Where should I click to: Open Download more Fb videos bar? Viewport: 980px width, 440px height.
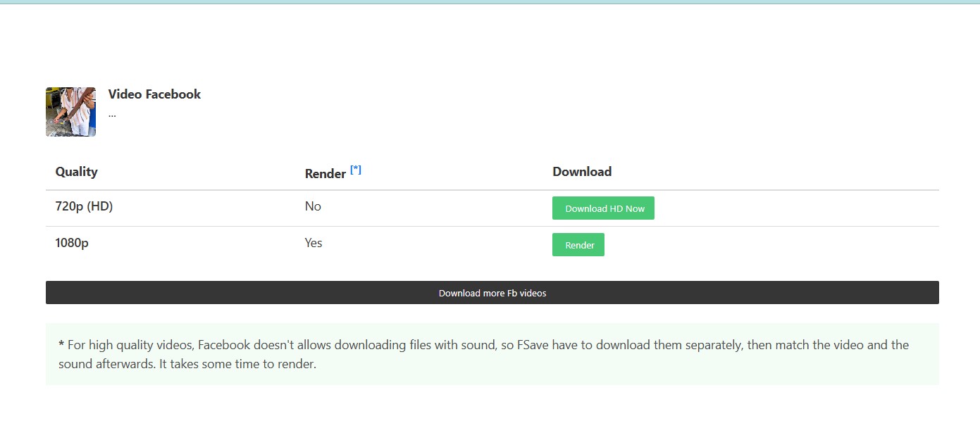pyautogui.click(x=492, y=293)
